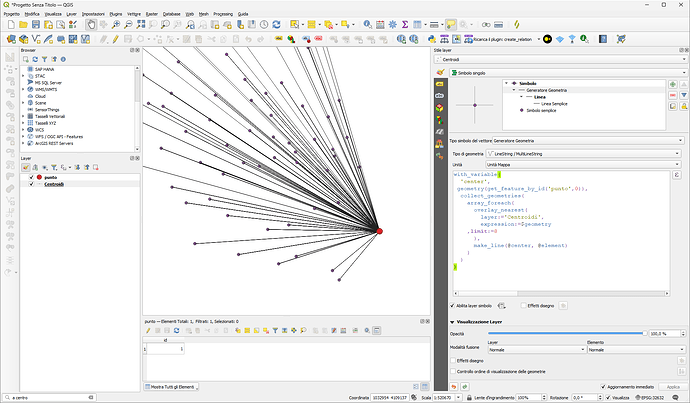The width and height of the screenshot is (690, 403).
Task: Click the Zoom Out magnifier tool
Action: (128, 25)
